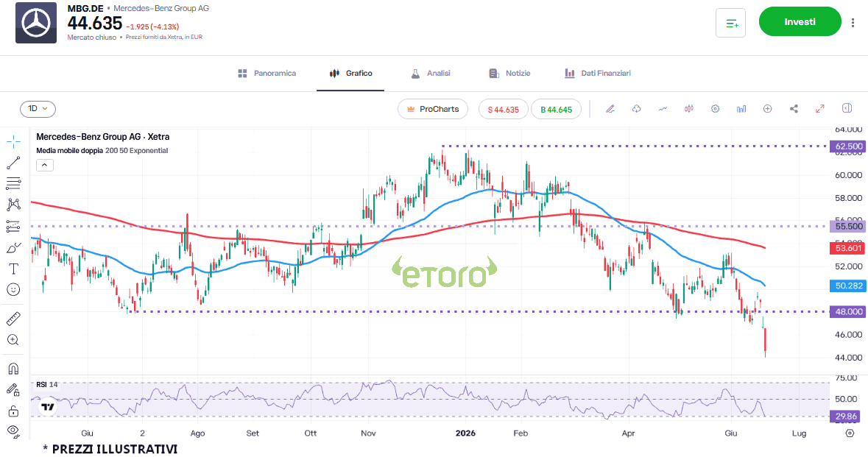Activate the zoom in tool

(13, 340)
